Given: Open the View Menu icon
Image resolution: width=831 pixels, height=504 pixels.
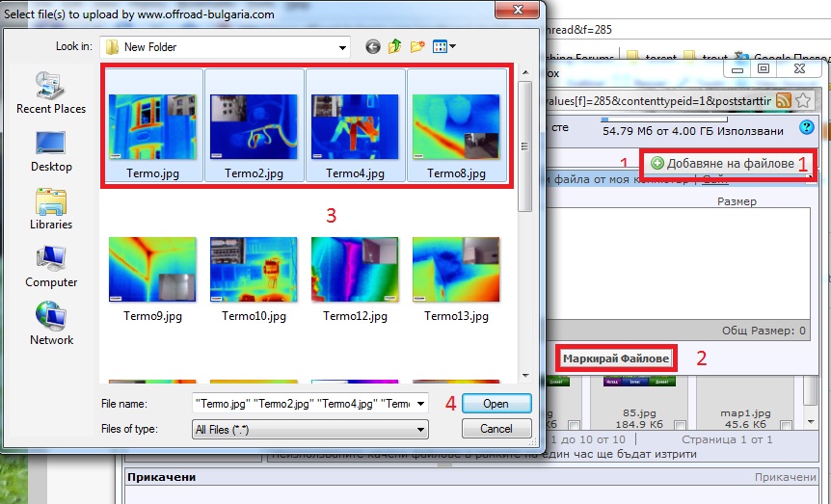Looking at the screenshot, I should click(440, 46).
